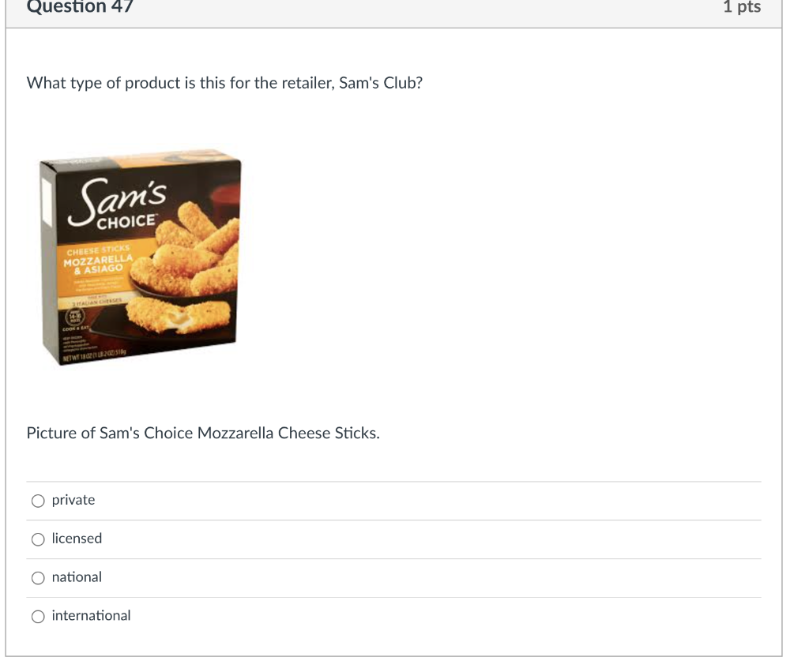Click the "1 pts" point value
Viewport: 809px width, 672px height.
pyautogui.click(x=742, y=6)
